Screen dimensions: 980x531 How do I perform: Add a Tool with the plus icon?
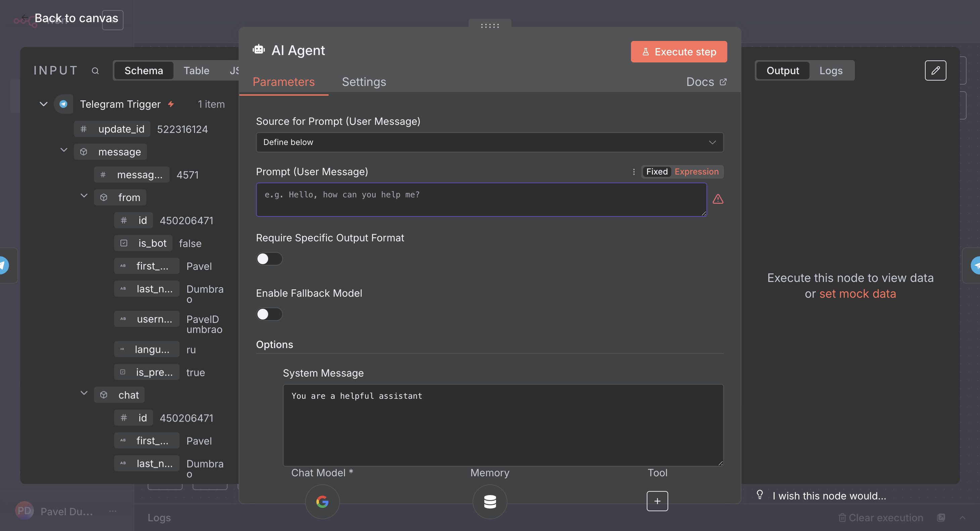coord(657,501)
